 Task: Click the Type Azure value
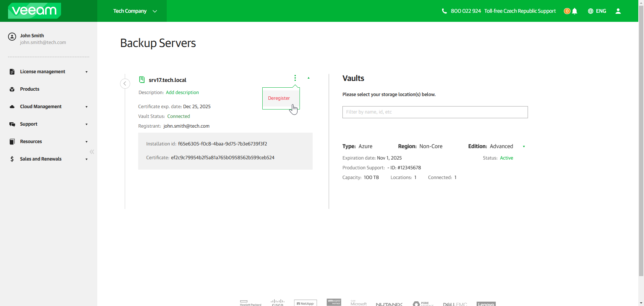pyautogui.click(x=365, y=146)
